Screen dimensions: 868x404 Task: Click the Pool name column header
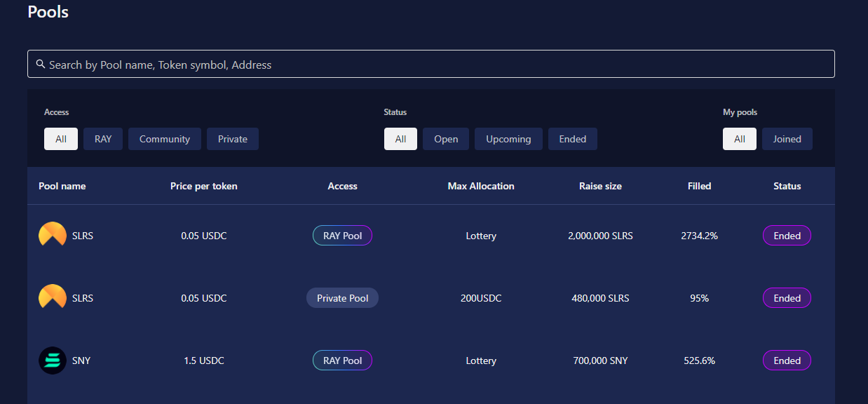[x=62, y=186]
